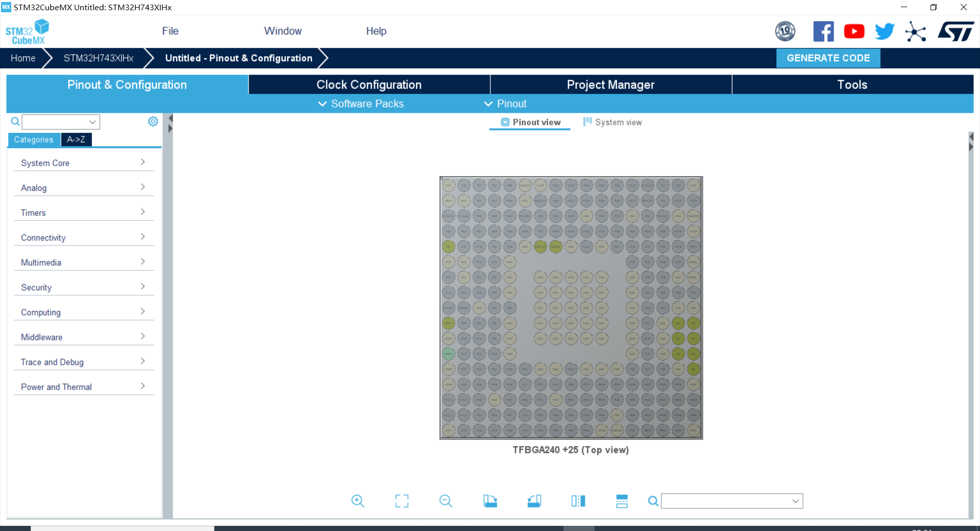
Task: Click the ST community network icon
Action: click(x=916, y=32)
